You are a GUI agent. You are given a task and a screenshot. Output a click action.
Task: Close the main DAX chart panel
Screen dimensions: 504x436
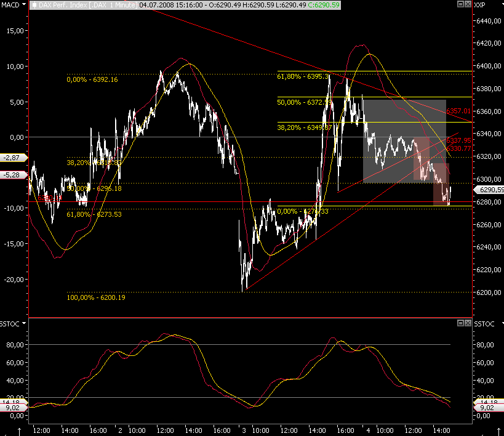coord(468,4)
